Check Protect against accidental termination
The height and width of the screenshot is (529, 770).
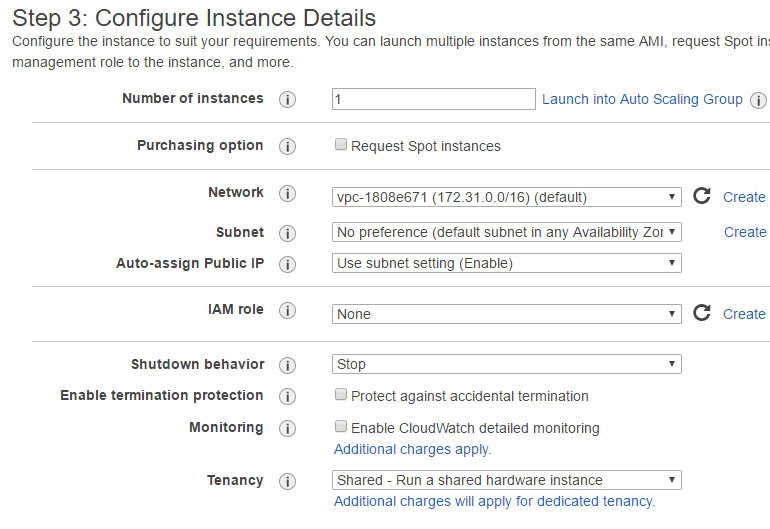(342, 395)
